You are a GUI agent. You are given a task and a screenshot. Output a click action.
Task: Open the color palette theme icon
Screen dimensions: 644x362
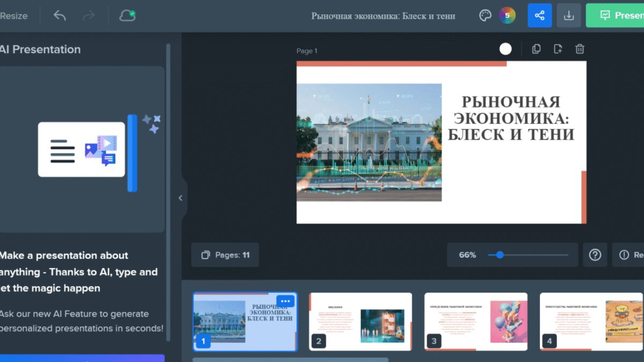tap(485, 16)
